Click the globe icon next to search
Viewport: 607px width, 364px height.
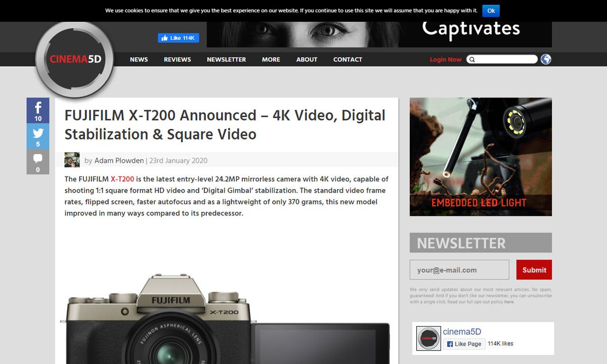point(545,59)
